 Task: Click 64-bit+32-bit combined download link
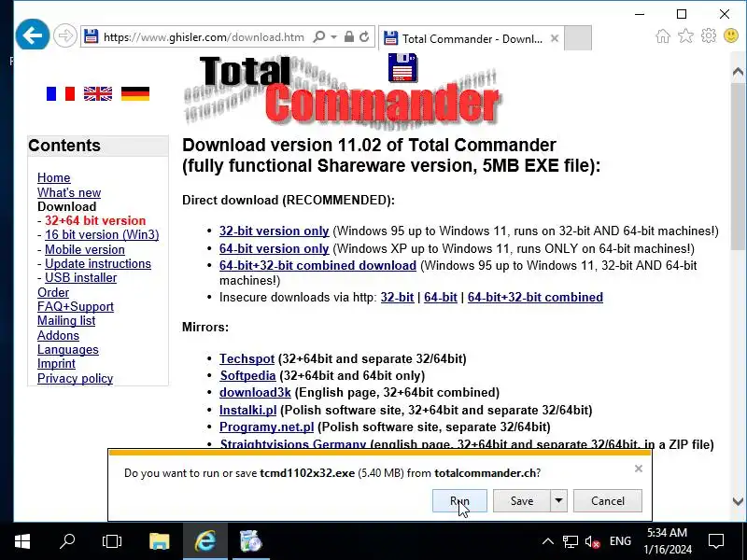point(317,265)
